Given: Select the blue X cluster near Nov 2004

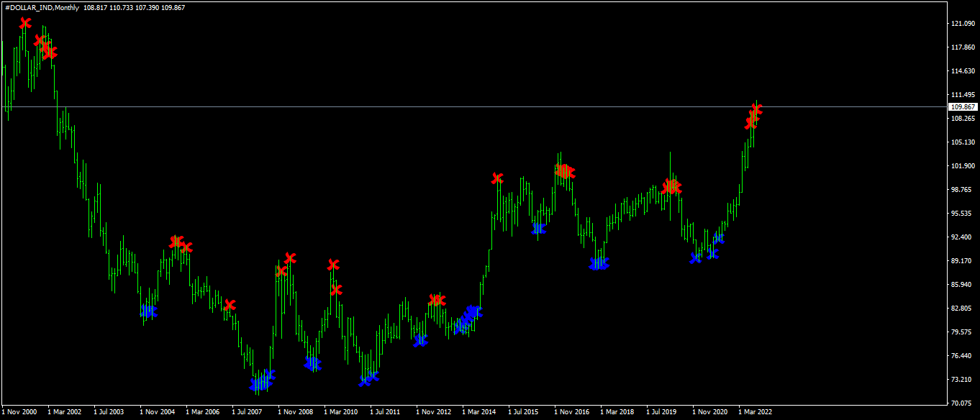Looking at the screenshot, I should (x=148, y=311).
